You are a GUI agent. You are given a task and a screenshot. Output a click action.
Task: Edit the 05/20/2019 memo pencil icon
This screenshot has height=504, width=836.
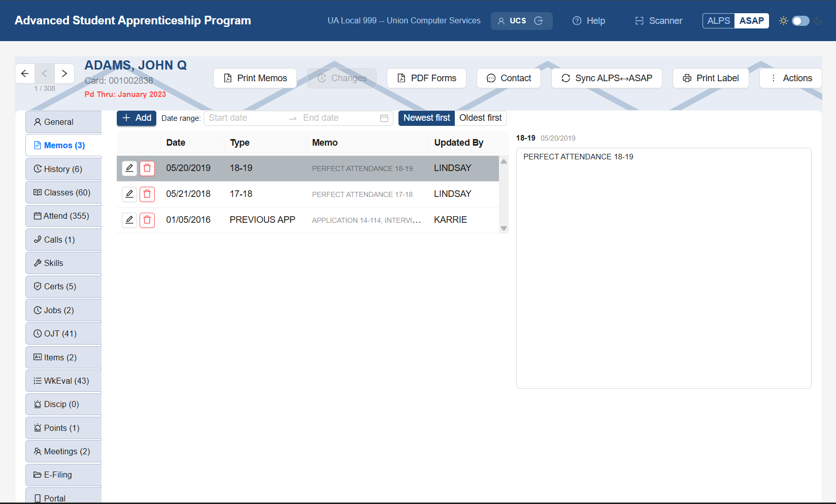[x=129, y=168]
